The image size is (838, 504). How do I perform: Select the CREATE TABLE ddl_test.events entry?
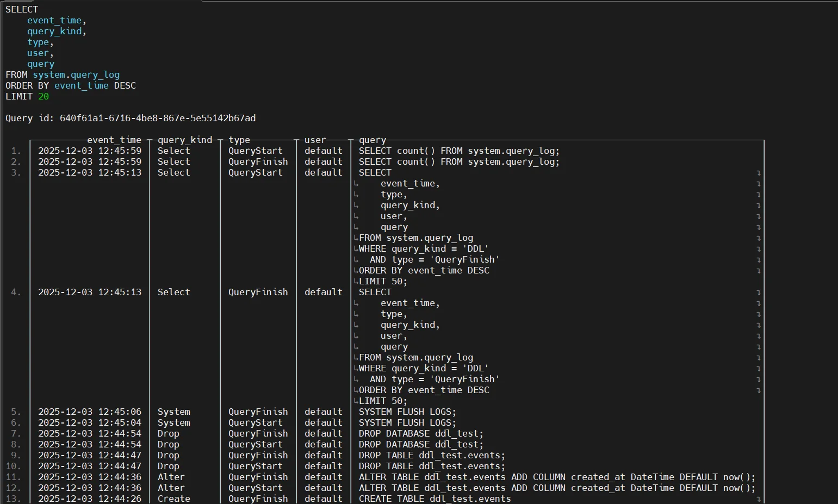coord(434,499)
